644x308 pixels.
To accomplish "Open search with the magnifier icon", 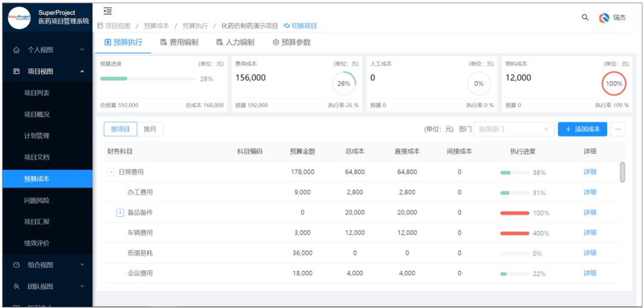I will coord(586,18).
